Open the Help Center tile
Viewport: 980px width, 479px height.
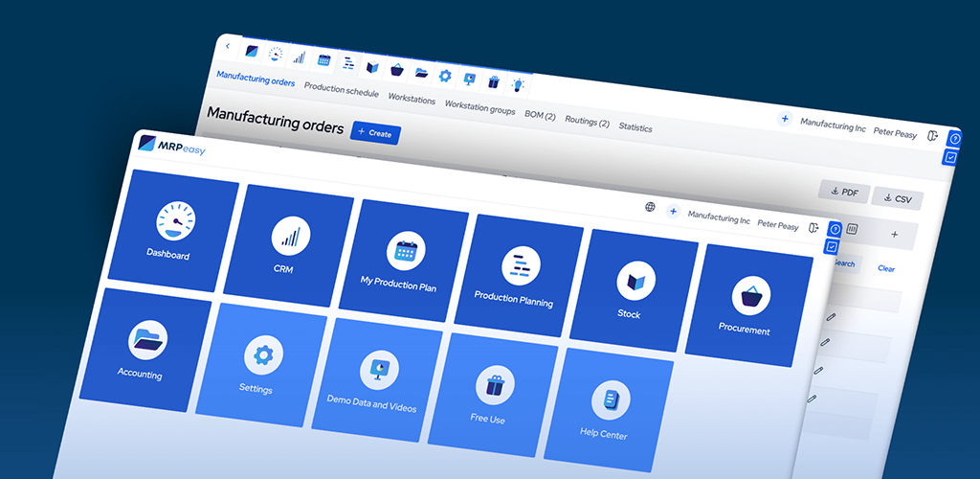coord(608,411)
